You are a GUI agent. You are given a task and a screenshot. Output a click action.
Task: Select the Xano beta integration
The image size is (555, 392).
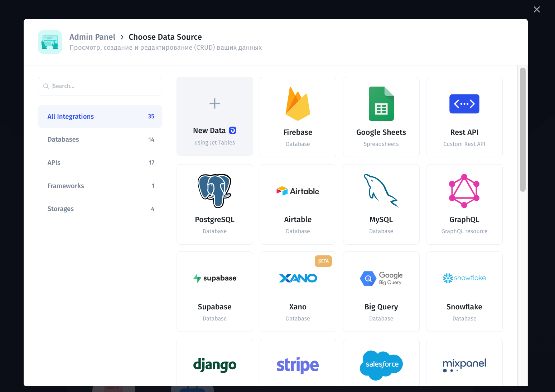(298, 291)
